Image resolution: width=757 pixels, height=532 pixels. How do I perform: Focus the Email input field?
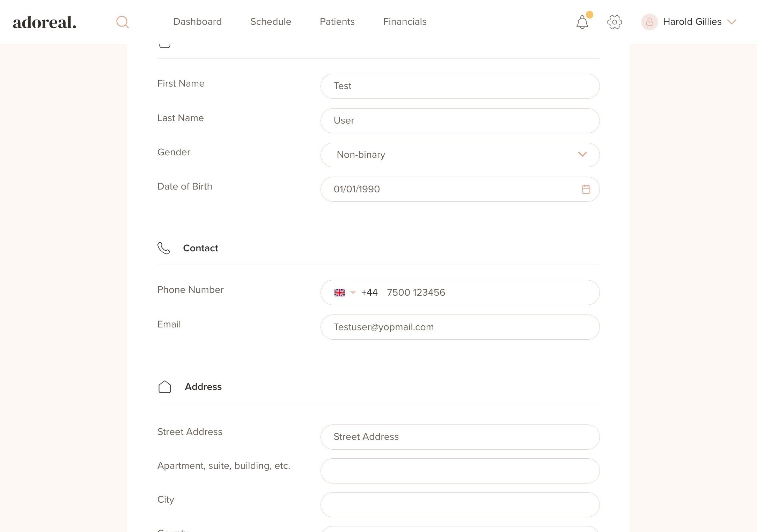click(460, 327)
